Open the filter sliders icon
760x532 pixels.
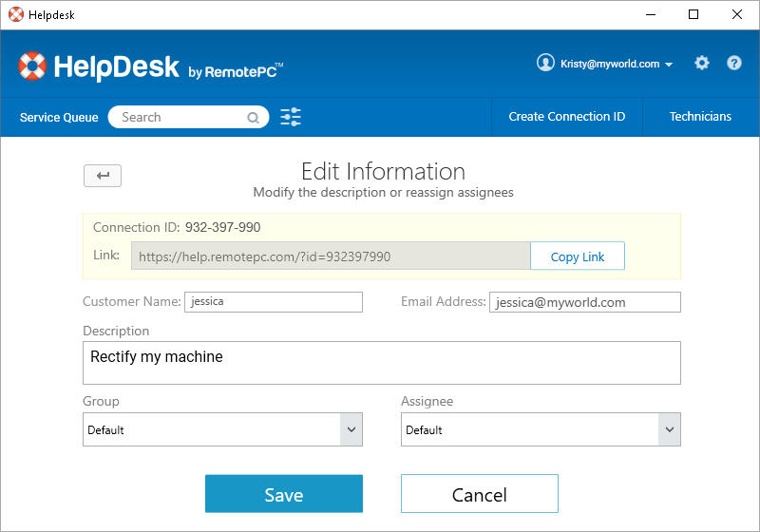(x=291, y=117)
